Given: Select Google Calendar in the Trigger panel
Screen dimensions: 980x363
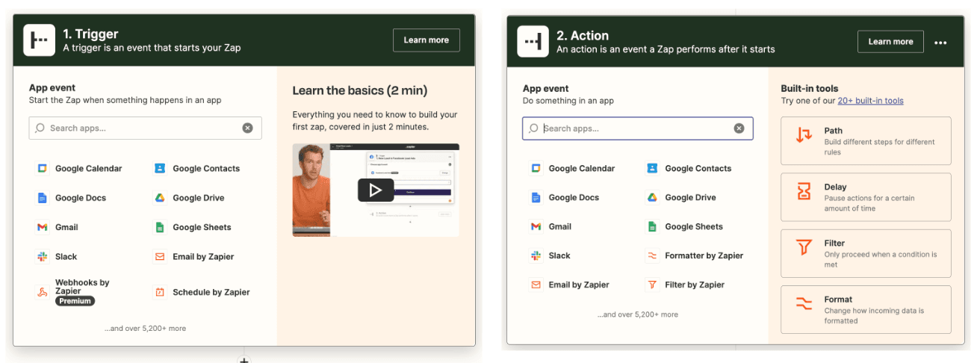Looking at the screenshot, I should click(x=79, y=169).
